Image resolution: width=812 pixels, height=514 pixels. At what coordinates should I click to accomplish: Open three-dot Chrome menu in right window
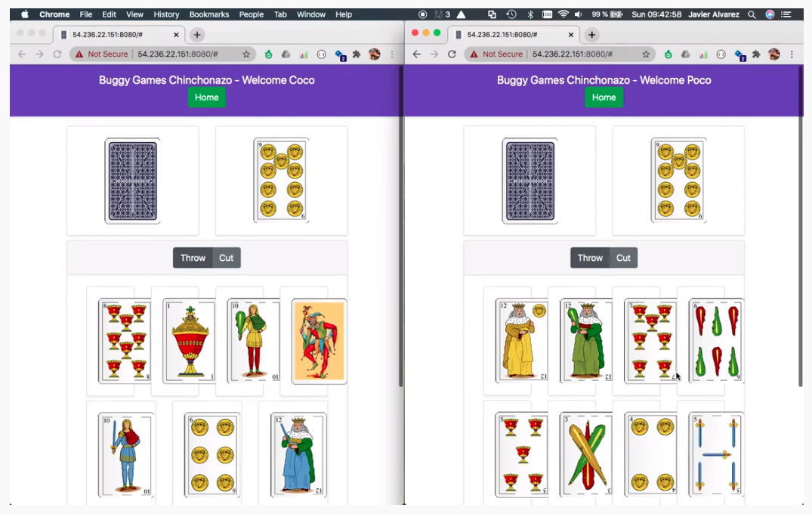792,54
